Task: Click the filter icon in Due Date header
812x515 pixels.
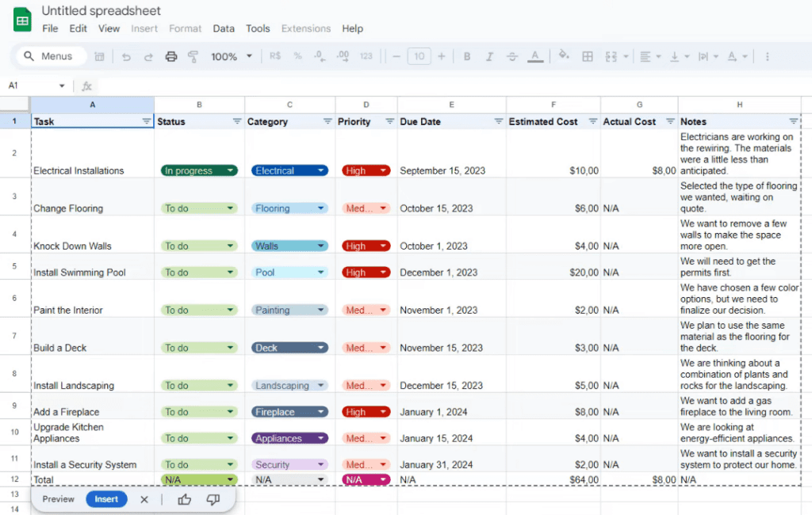Action: [x=498, y=121]
